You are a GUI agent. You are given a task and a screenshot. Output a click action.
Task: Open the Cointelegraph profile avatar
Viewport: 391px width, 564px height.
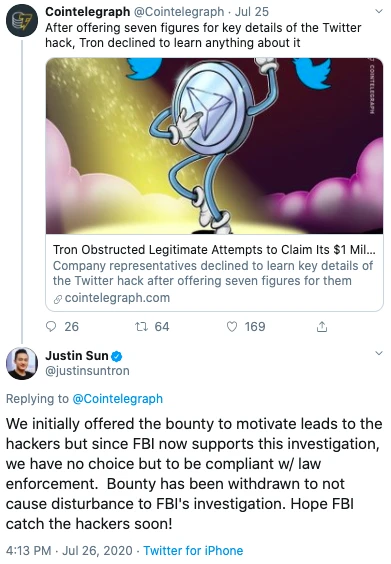[x=22, y=21]
